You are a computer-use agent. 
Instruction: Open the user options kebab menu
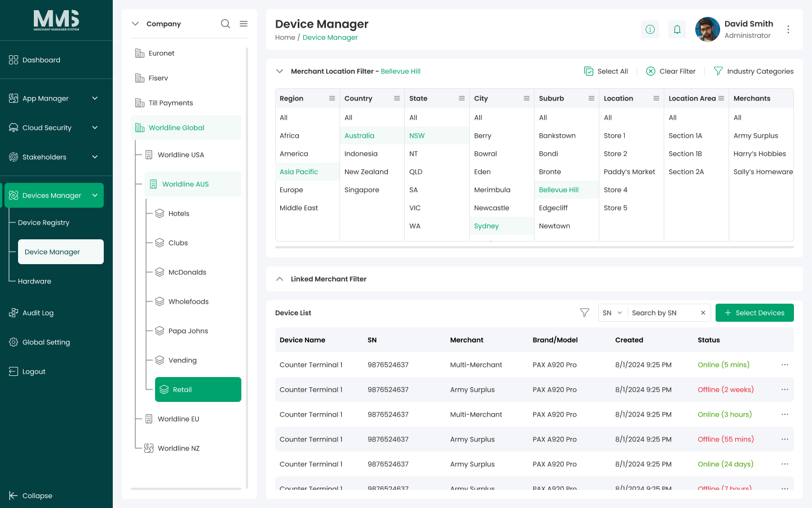point(788,29)
